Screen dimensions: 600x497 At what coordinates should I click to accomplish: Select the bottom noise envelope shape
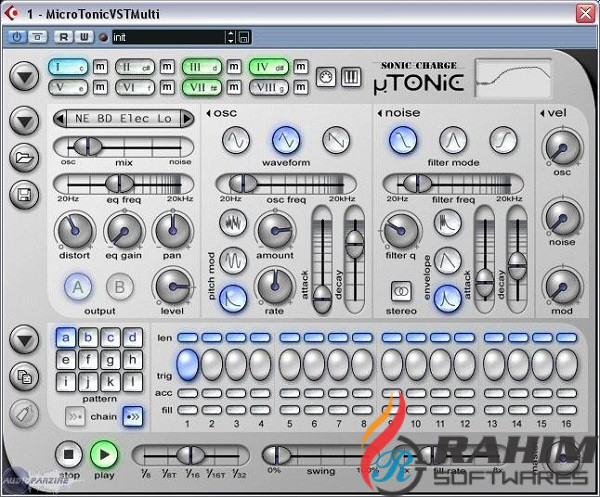(448, 298)
